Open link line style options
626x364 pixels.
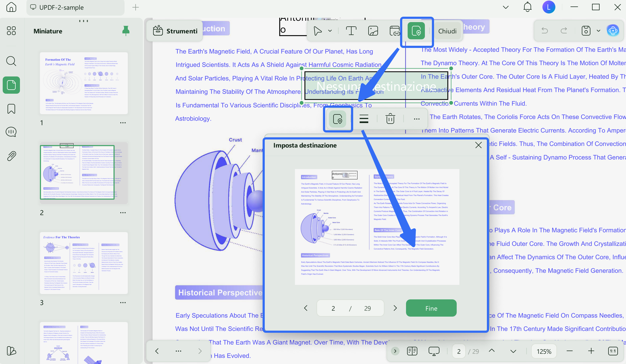(x=364, y=119)
